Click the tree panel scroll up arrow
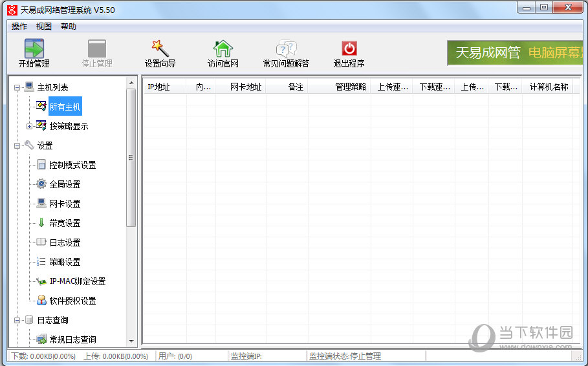588x366 pixels. click(131, 83)
